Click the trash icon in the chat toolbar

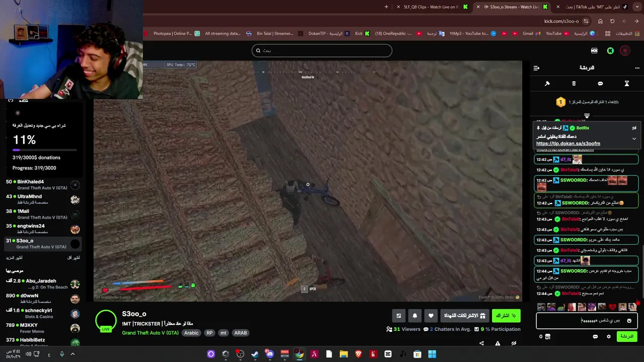[x=574, y=83]
